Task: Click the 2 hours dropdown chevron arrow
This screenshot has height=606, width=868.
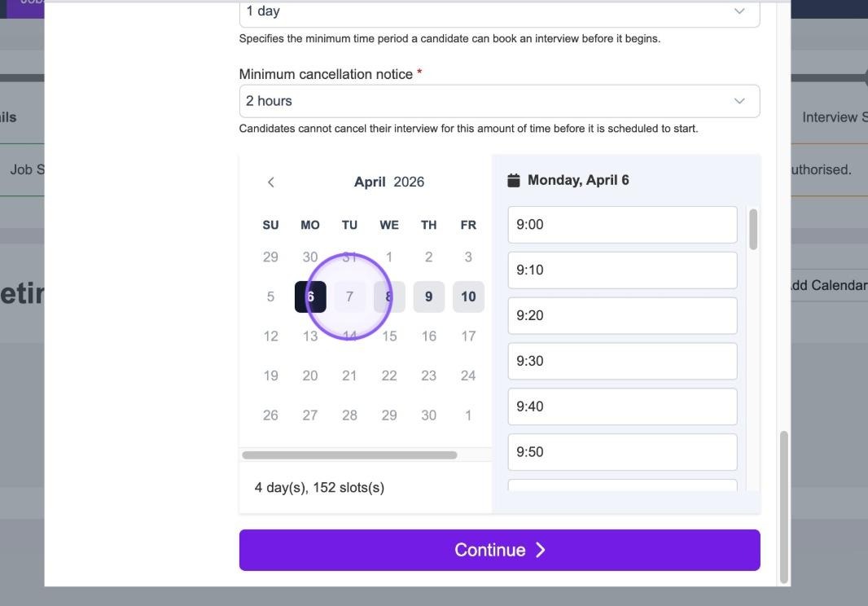Action: pyautogui.click(x=739, y=101)
